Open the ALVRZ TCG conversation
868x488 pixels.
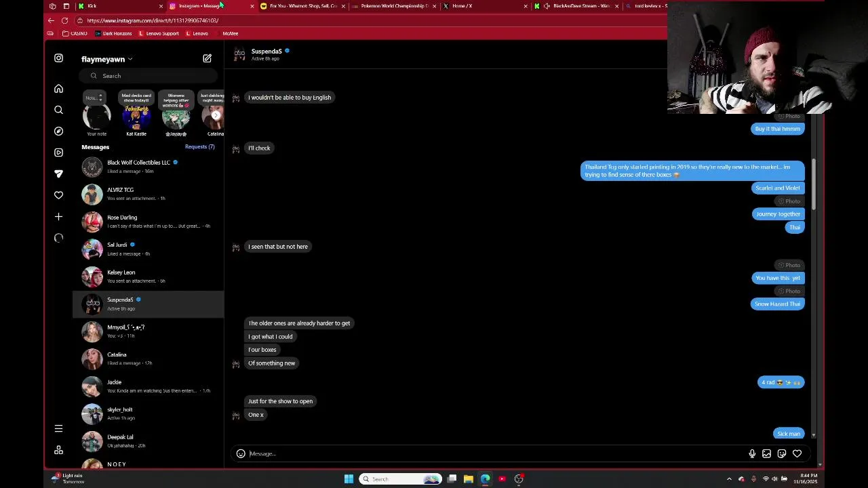148,194
